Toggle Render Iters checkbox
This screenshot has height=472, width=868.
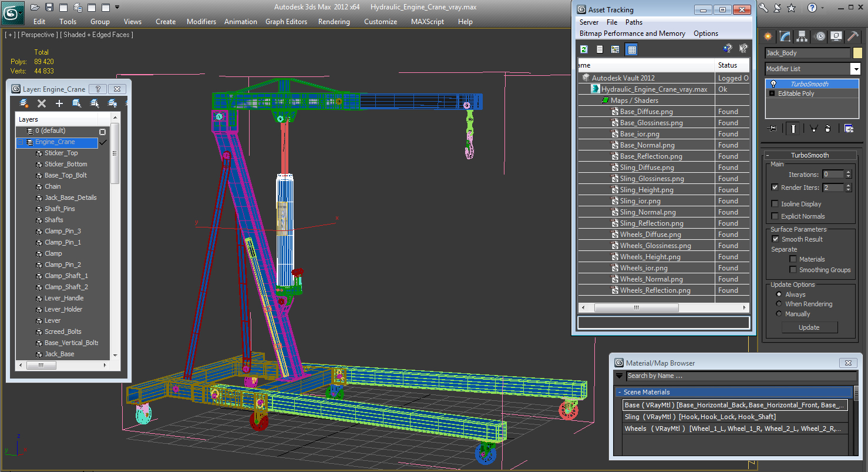click(x=775, y=188)
